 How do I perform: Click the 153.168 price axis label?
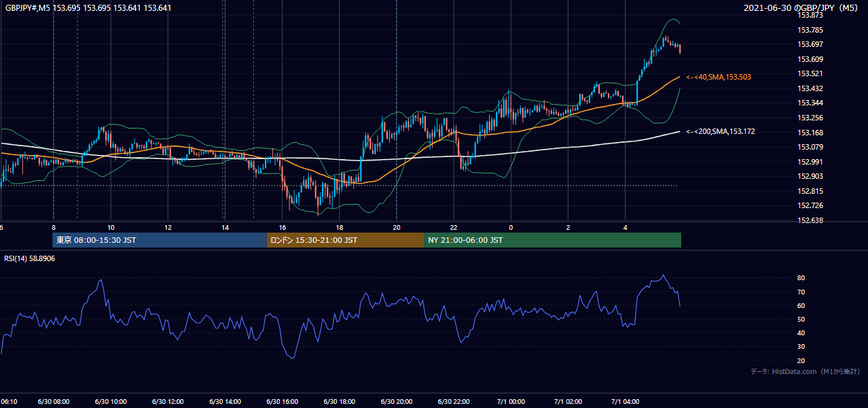[x=810, y=133]
